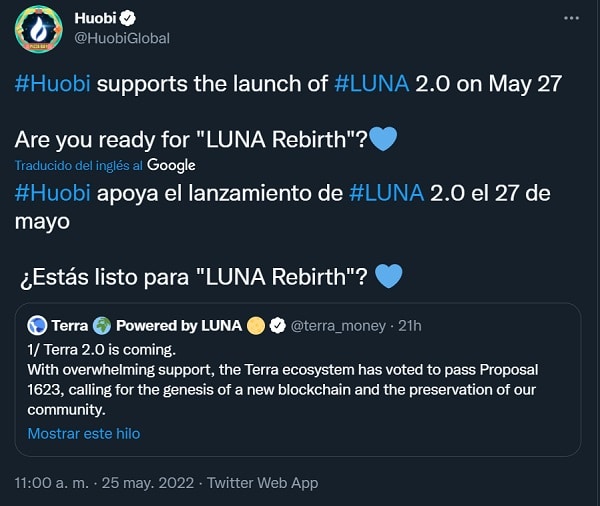Open first #Huobi hashtag link

[x=53, y=83]
